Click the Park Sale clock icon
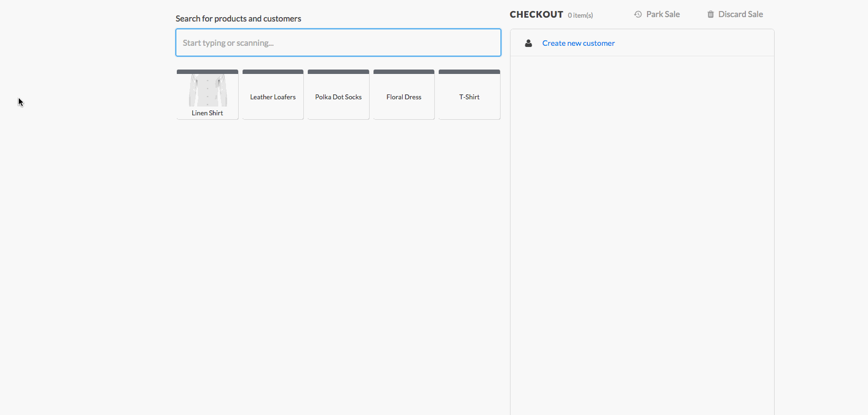 click(638, 14)
